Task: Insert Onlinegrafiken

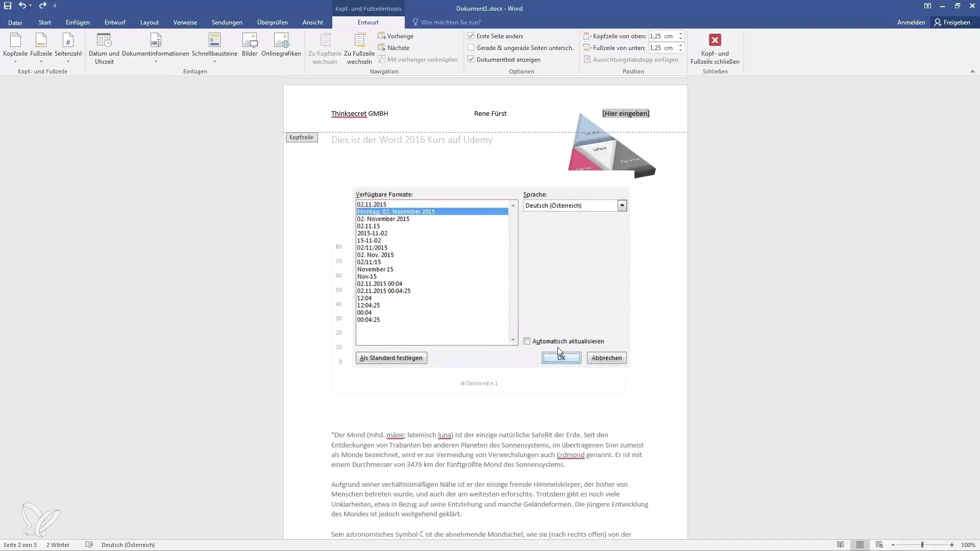Action: [x=281, y=45]
